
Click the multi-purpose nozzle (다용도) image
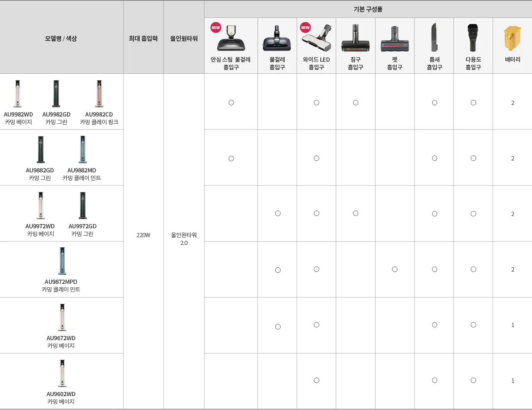click(x=473, y=38)
